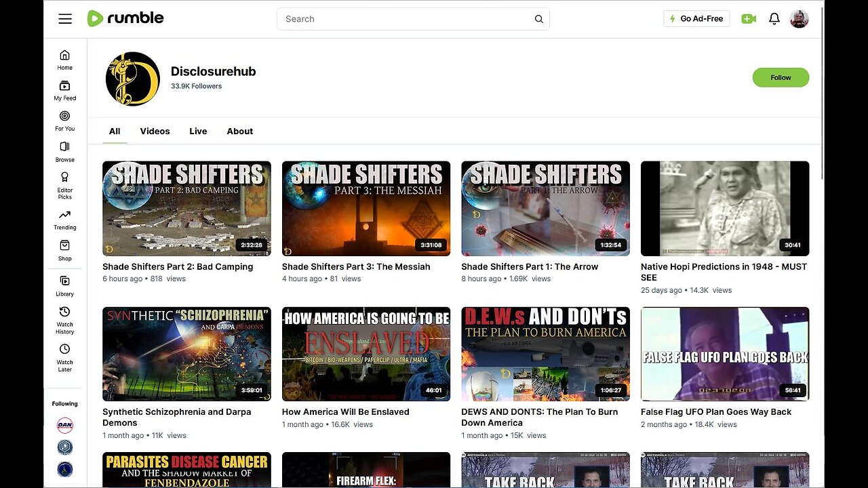Open Library in the sidebar
868x488 pixels.
pyautogui.click(x=65, y=286)
